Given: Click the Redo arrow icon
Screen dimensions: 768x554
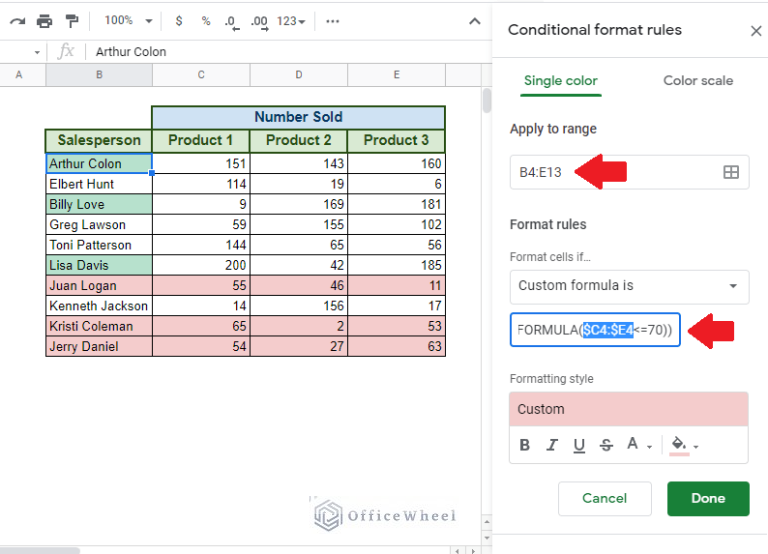Looking at the screenshot, I should 17,21.
